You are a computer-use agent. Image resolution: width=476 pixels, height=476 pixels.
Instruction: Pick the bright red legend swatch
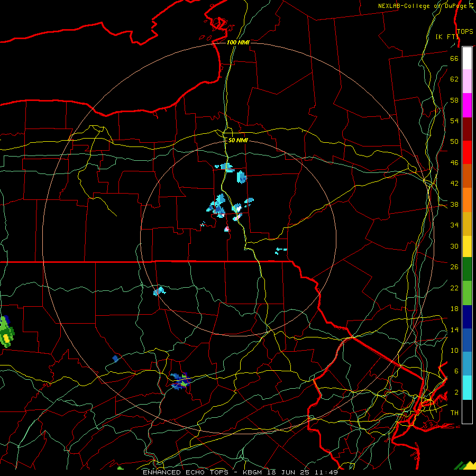point(467,152)
